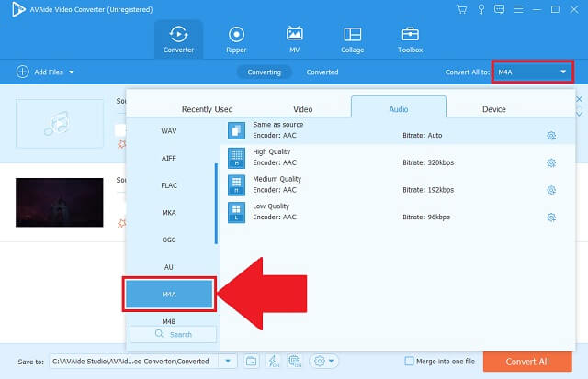Open the shopping cart purchase icon
The height and width of the screenshot is (379, 588).
point(462,9)
